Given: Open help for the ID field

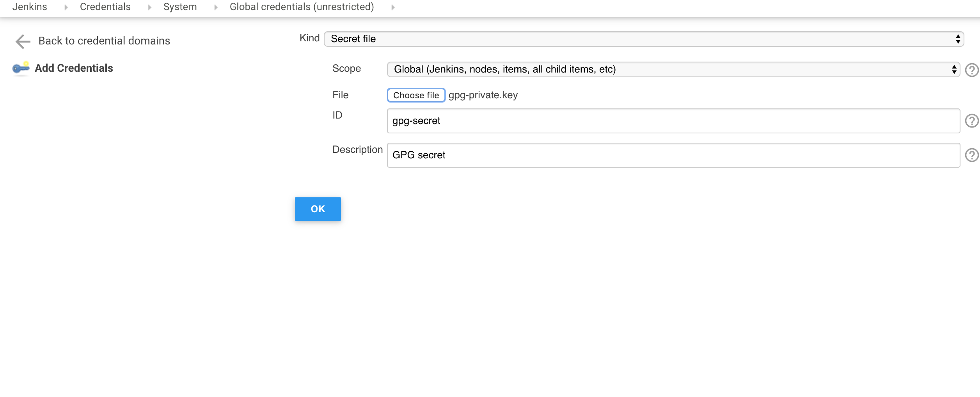Looking at the screenshot, I should tap(971, 121).
